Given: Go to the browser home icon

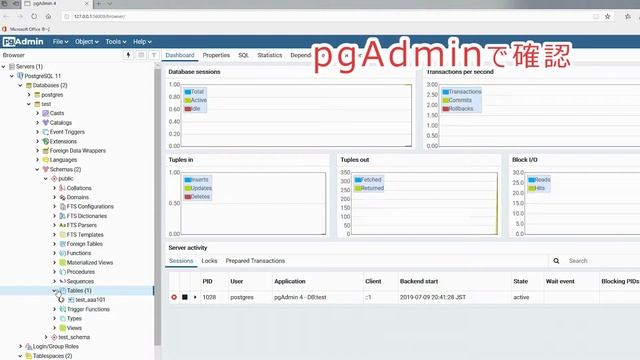Looking at the screenshot, I should [48, 16].
